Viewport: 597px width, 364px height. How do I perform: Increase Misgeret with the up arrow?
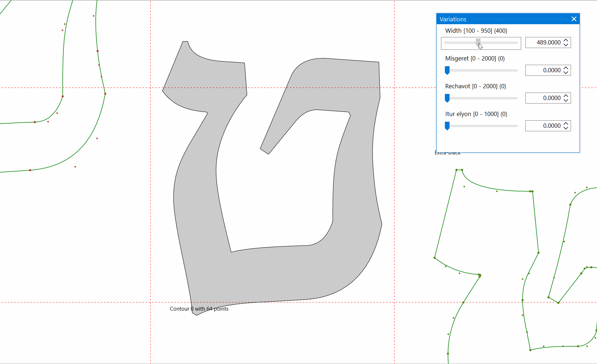click(566, 68)
